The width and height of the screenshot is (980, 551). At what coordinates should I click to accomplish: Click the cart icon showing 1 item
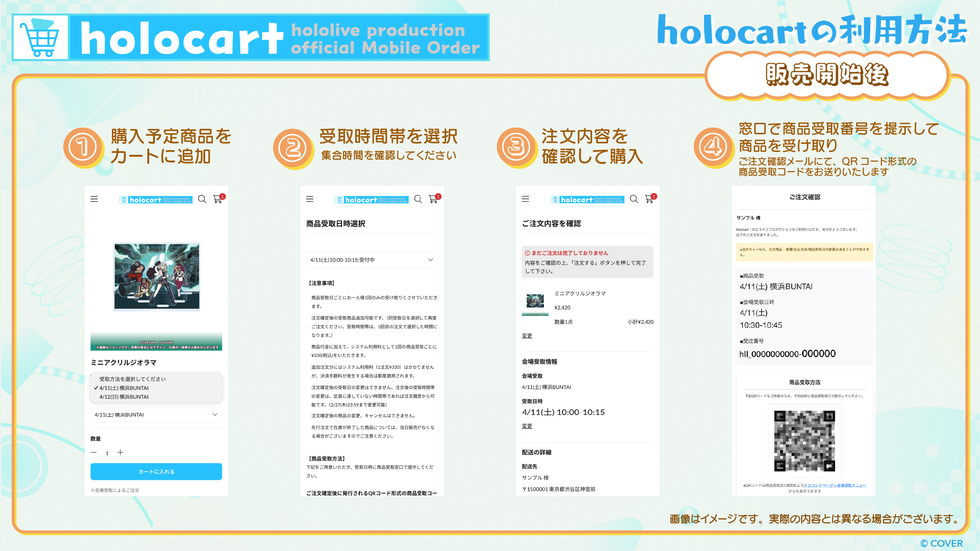[x=218, y=199]
